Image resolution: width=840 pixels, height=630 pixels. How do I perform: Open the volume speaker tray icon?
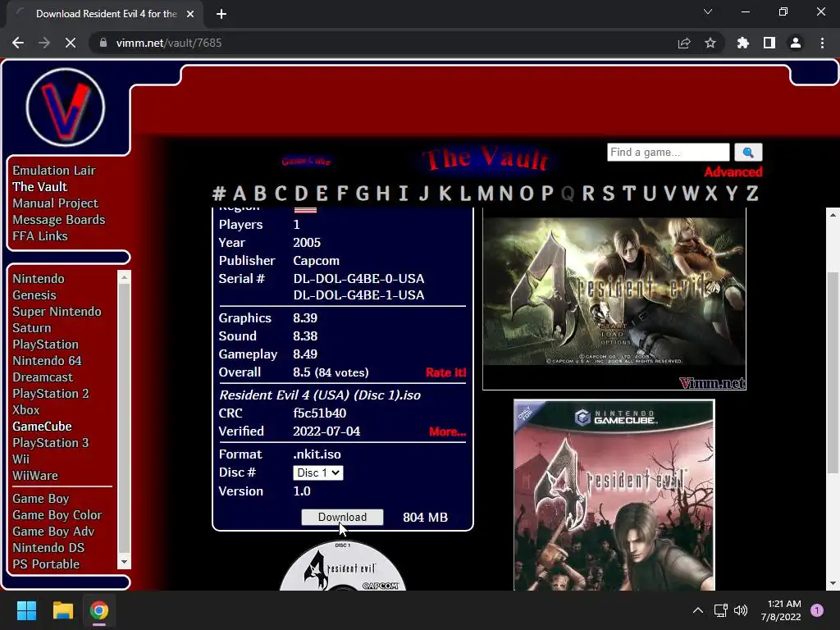pyautogui.click(x=741, y=610)
